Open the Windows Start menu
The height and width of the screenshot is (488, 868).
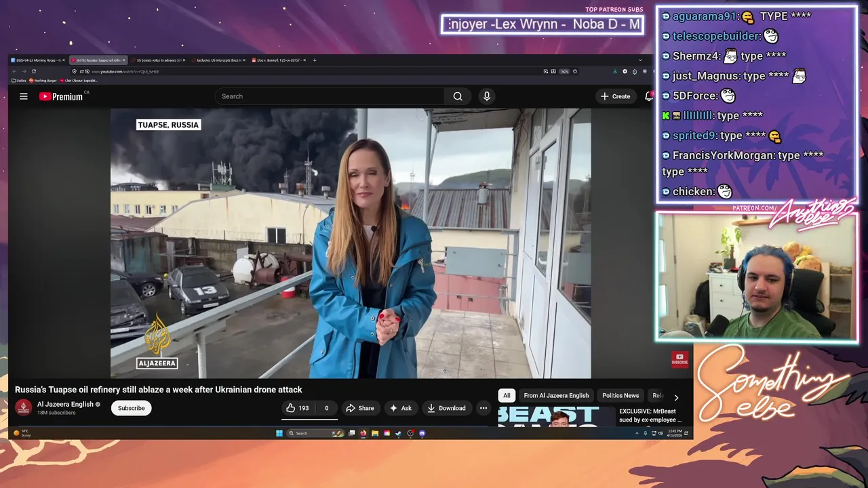(279, 433)
